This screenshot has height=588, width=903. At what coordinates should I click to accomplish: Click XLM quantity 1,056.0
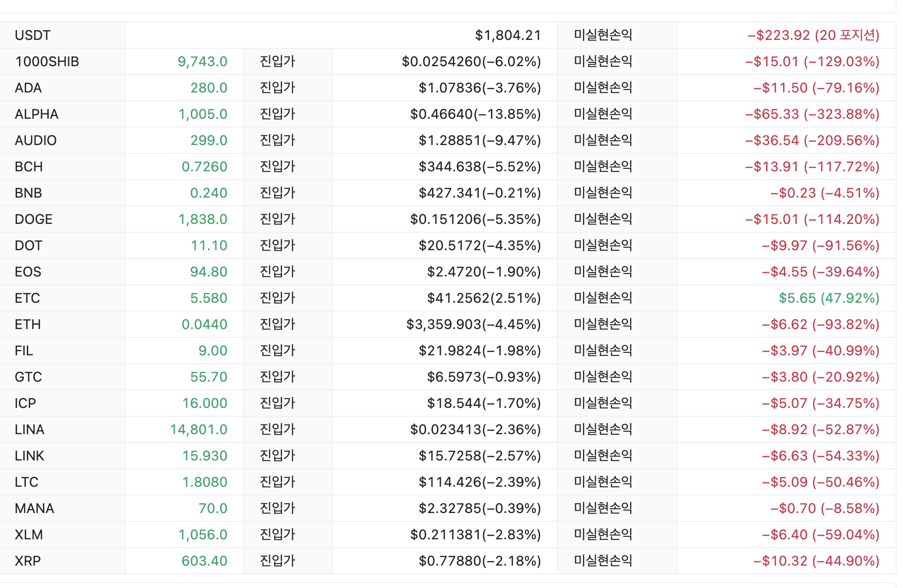click(203, 535)
